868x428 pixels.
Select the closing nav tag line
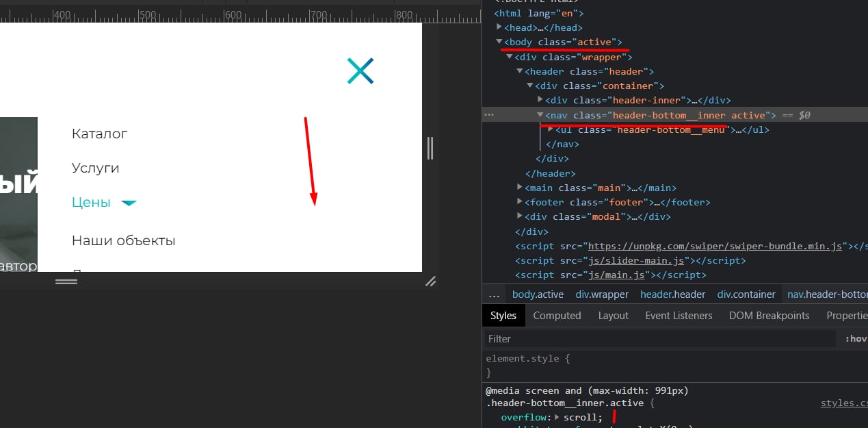point(562,144)
